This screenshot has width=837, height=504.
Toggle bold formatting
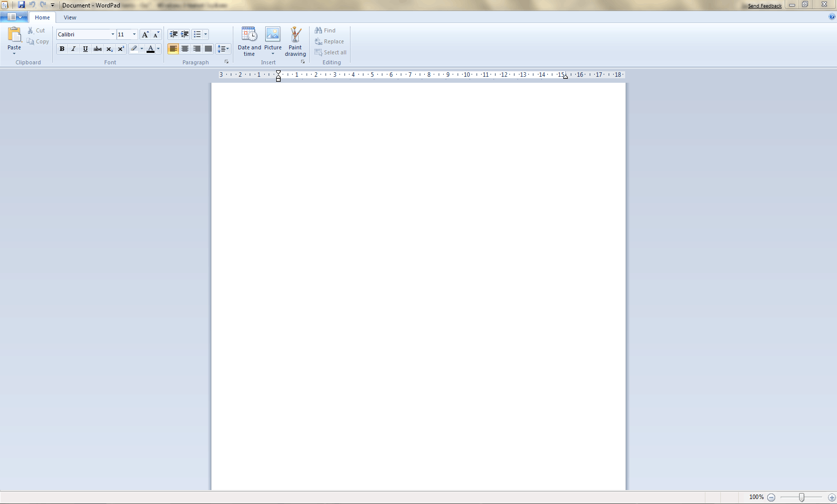click(x=62, y=49)
